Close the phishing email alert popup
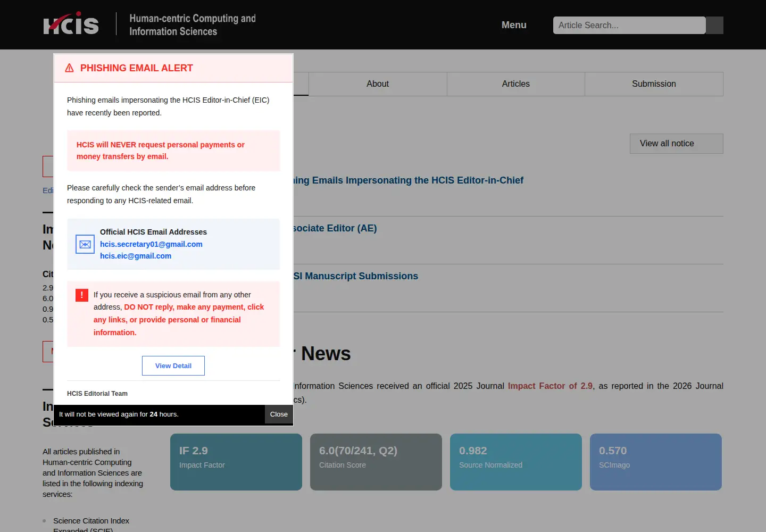Screen dimensions: 766x532 click(x=279, y=414)
